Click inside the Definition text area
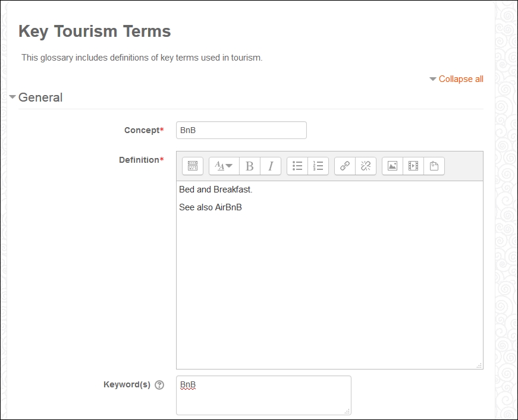 pos(329,275)
